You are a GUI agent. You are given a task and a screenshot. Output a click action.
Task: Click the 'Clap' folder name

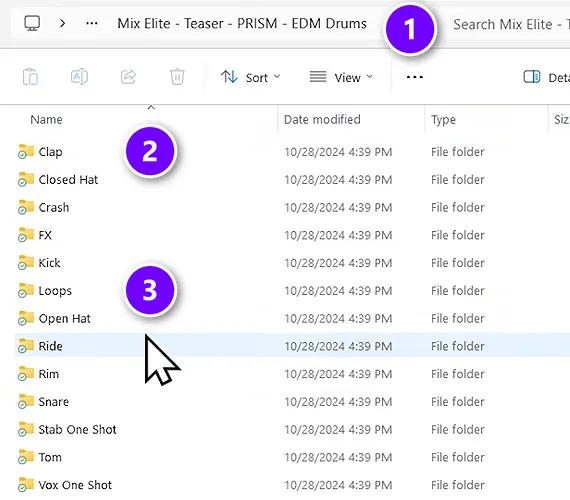pyautogui.click(x=51, y=152)
